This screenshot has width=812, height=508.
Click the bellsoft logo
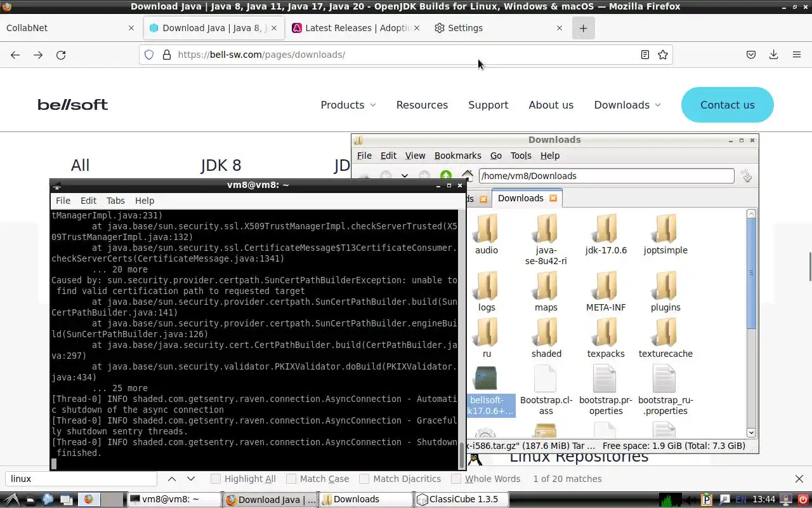[x=73, y=105]
